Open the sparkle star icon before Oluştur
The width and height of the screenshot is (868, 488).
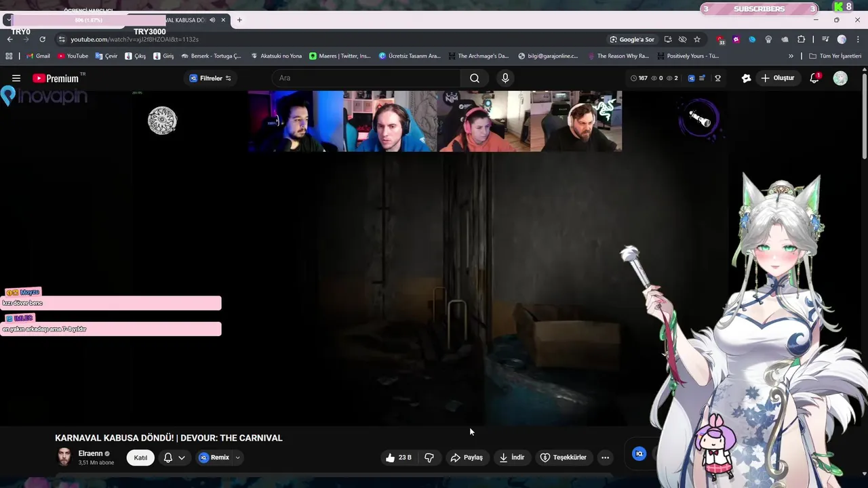(746, 78)
